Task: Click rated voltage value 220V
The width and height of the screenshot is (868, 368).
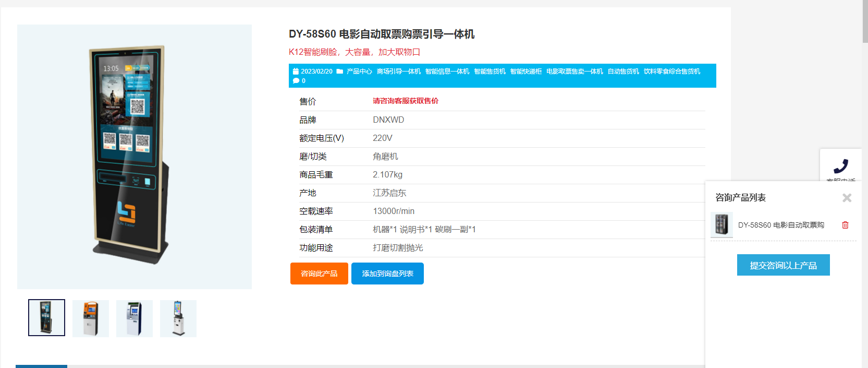Action: click(x=383, y=138)
